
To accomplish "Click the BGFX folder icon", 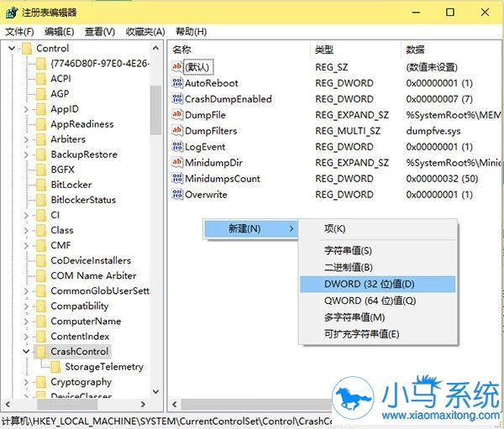I will click(41, 170).
